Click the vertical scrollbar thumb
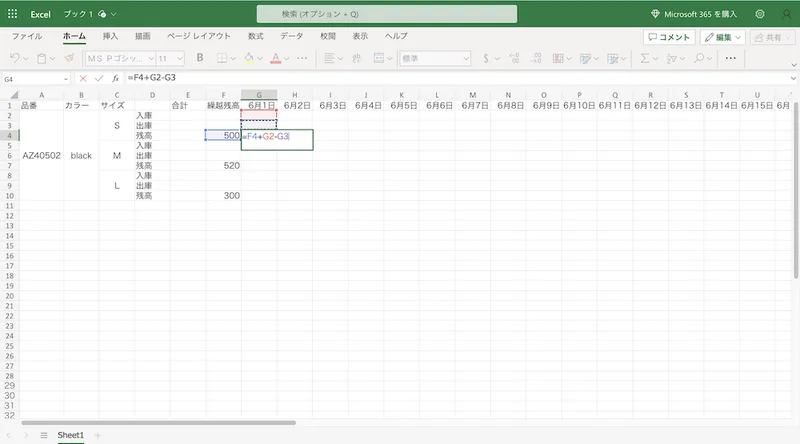 pos(796,190)
